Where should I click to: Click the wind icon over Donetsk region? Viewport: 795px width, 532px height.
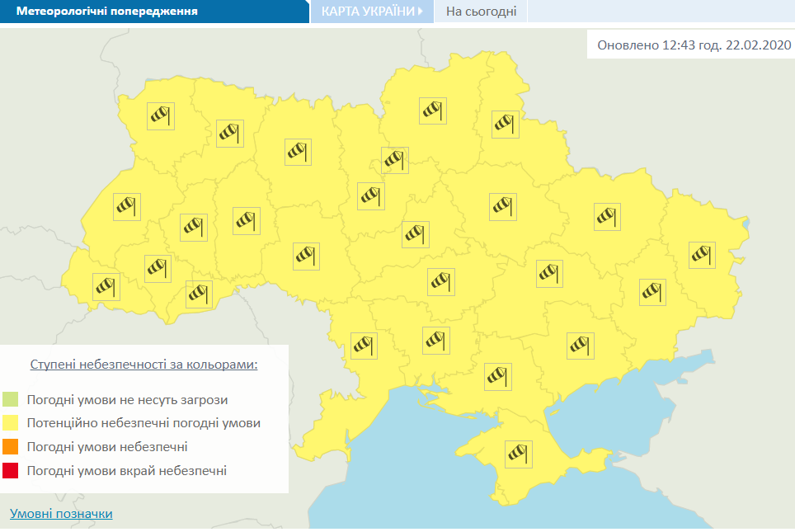tap(652, 291)
